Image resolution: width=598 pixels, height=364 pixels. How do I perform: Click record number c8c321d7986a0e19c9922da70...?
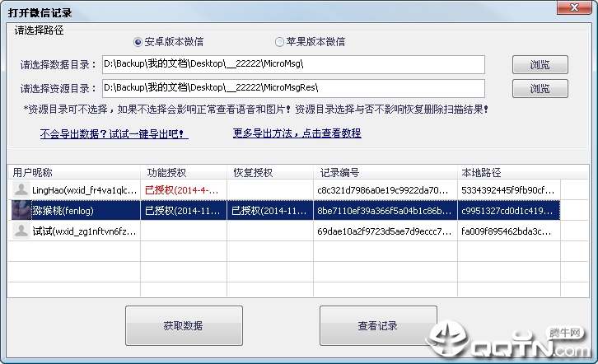[385, 190]
